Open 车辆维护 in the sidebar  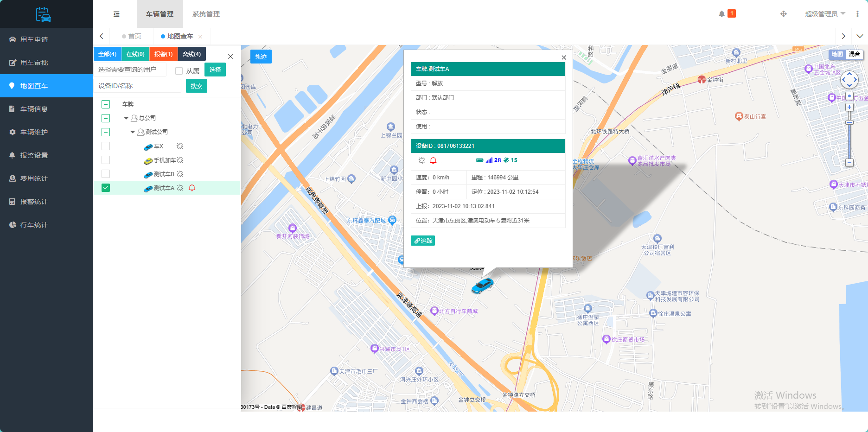[x=46, y=132]
